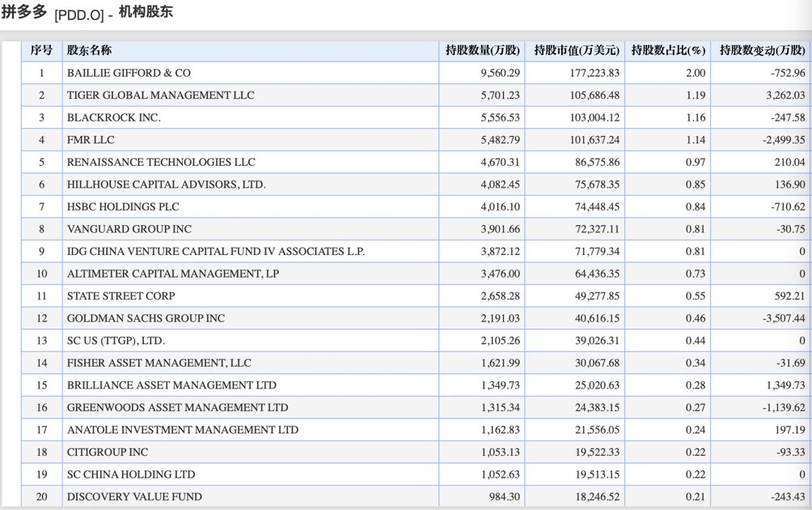812x510 pixels.
Task: Select the 持股数占比(%) column header
Action: tap(668, 50)
